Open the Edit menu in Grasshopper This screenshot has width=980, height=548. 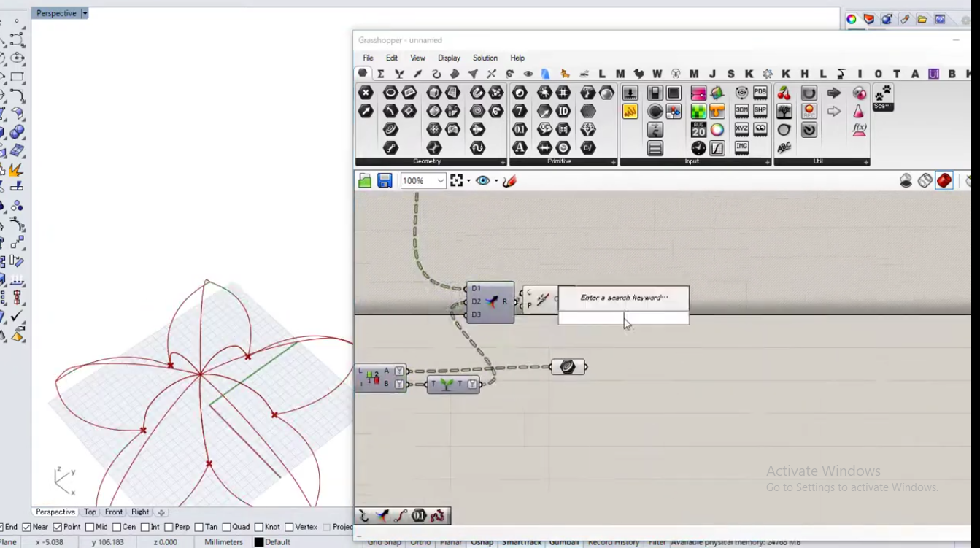pos(392,58)
